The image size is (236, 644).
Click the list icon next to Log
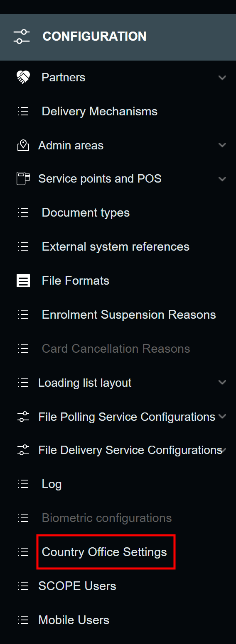click(23, 484)
